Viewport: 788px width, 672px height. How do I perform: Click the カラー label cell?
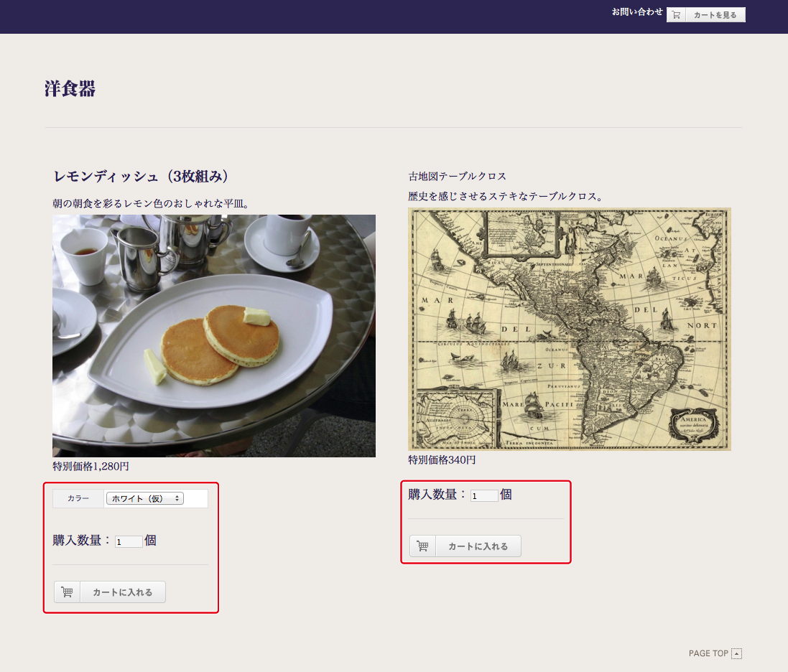coord(78,498)
